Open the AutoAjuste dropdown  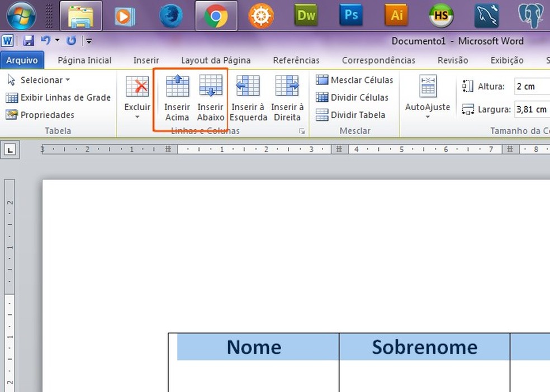(x=428, y=97)
